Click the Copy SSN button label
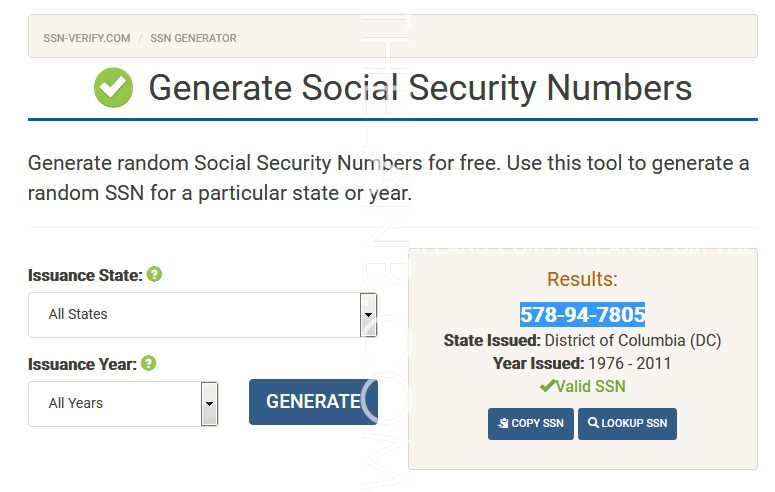Image resolution: width=775 pixels, height=492 pixels. (538, 424)
